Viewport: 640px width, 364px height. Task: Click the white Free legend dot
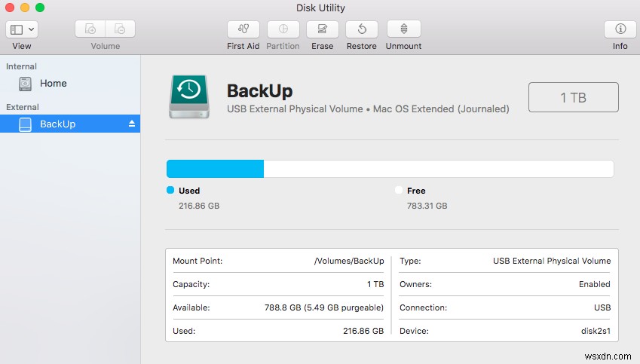click(399, 190)
